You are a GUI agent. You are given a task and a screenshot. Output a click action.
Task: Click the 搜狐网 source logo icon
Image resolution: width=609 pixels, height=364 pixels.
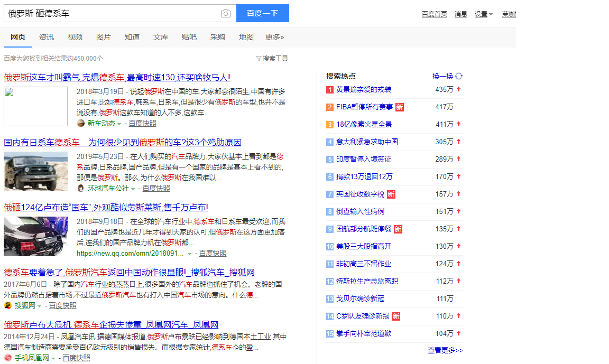[8, 305]
